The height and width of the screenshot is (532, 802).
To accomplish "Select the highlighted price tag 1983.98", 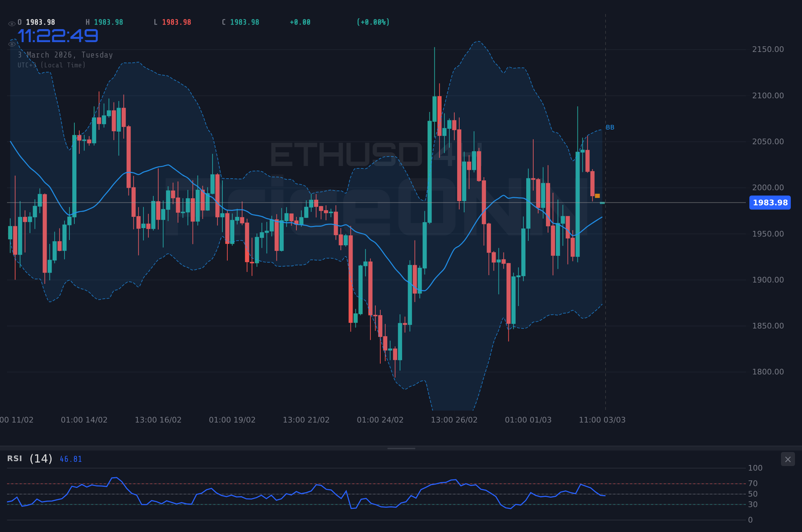I will [770, 202].
